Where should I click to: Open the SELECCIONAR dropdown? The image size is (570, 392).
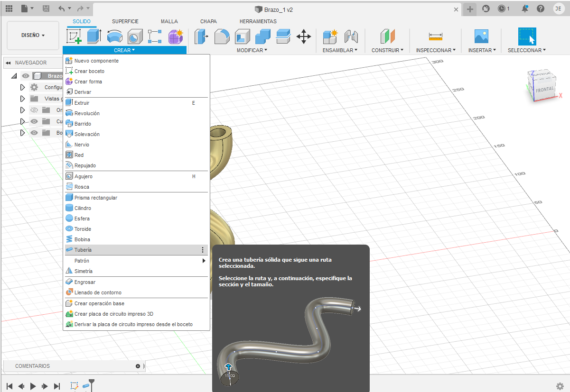click(x=527, y=50)
